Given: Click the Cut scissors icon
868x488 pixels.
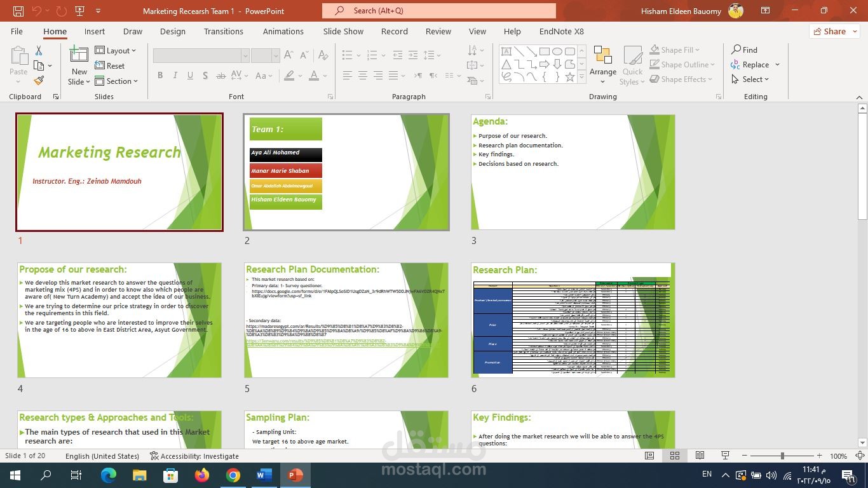Looking at the screenshot, I should click(x=39, y=50).
